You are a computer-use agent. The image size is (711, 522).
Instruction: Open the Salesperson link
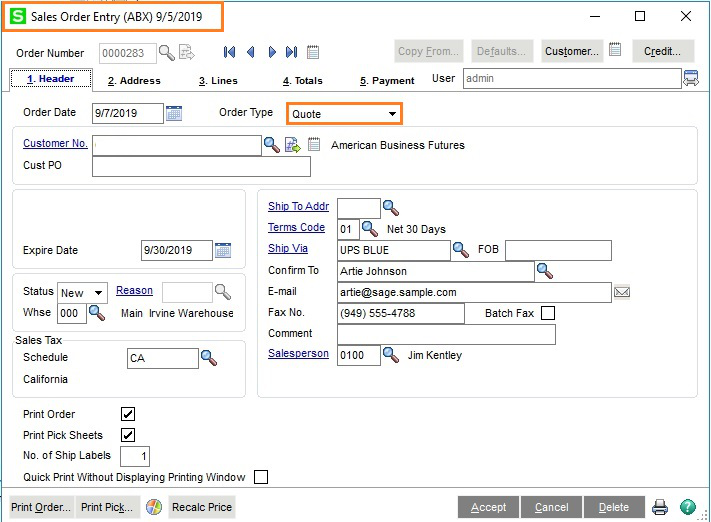pos(298,353)
